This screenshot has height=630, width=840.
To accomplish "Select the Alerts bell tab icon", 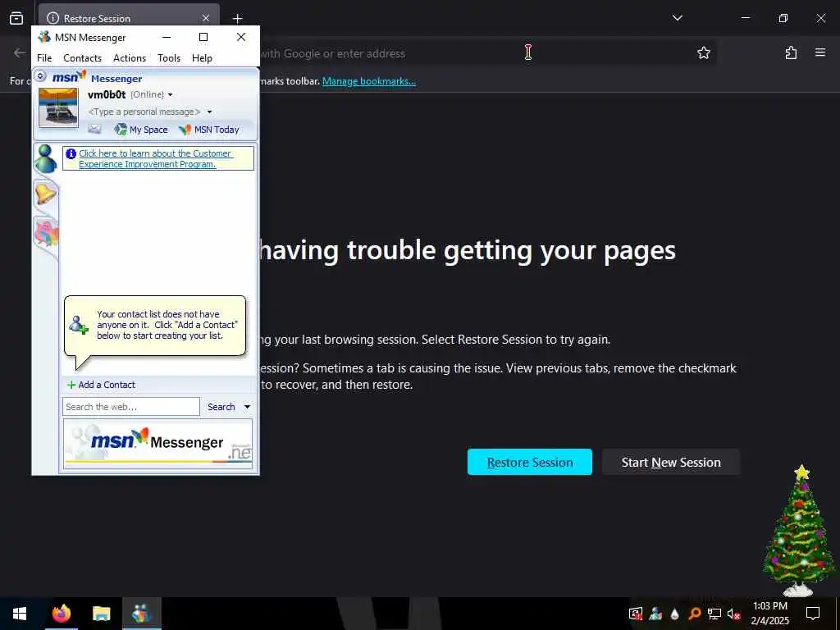I will [x=46, y=194].
